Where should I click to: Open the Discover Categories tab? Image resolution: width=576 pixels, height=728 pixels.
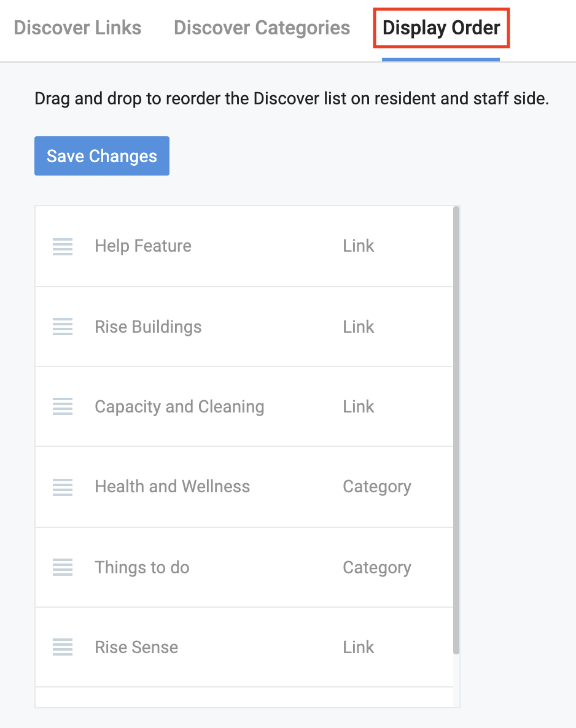(262, 28)
